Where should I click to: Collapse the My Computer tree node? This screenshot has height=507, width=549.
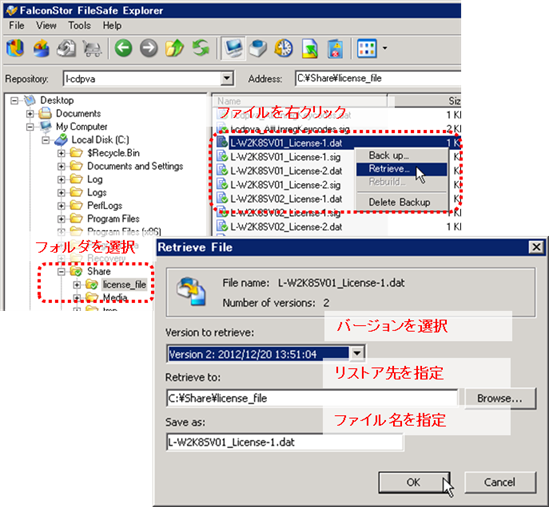coord(30,127)
